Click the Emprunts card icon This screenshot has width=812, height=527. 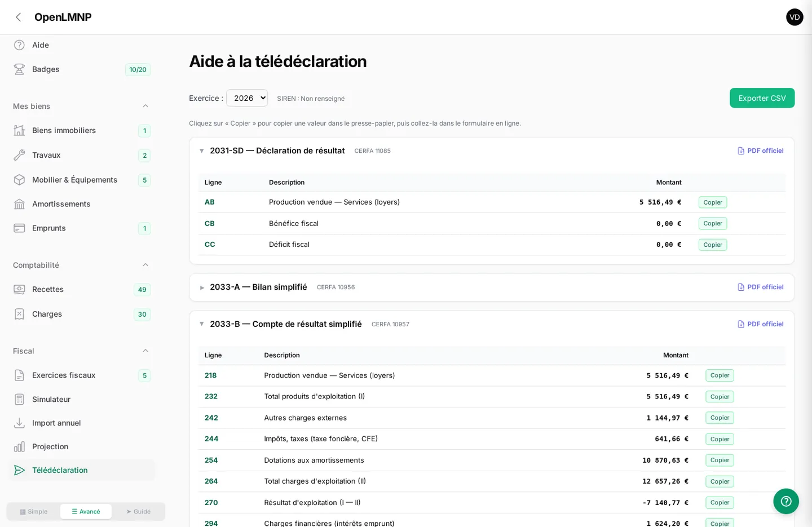(19, 228)
